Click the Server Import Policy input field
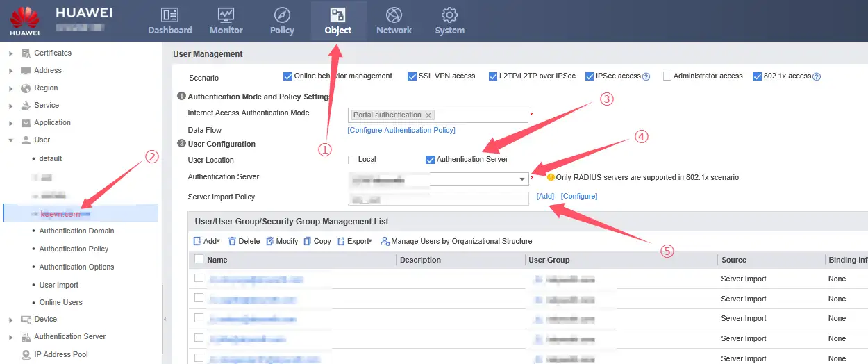 [x=437, y=199]
